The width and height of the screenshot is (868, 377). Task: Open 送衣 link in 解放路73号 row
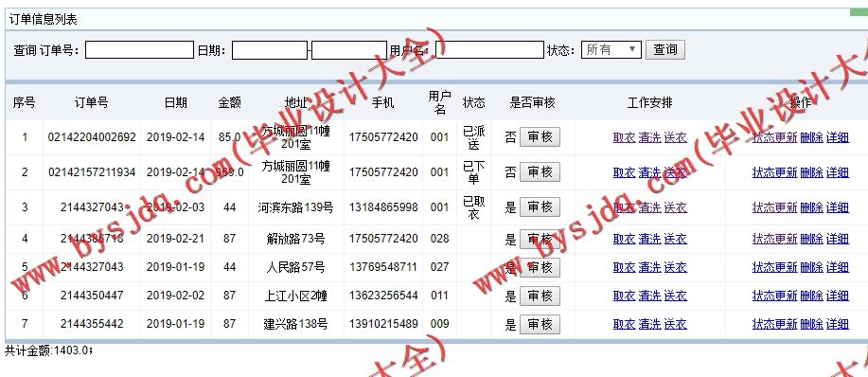pyautogui.click(x=675, y=239)
